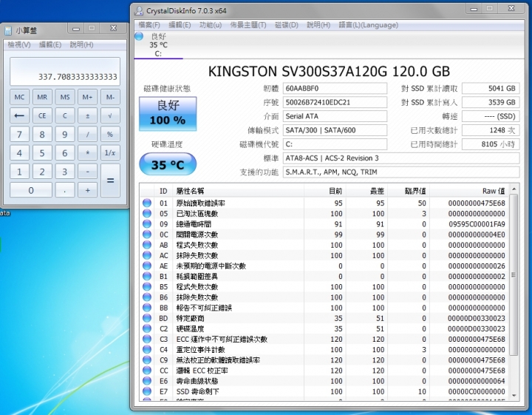Click the status circle for row C4 重定位事件計數
This screenshot has width=532, height=415.
click(x=147, y=349)
